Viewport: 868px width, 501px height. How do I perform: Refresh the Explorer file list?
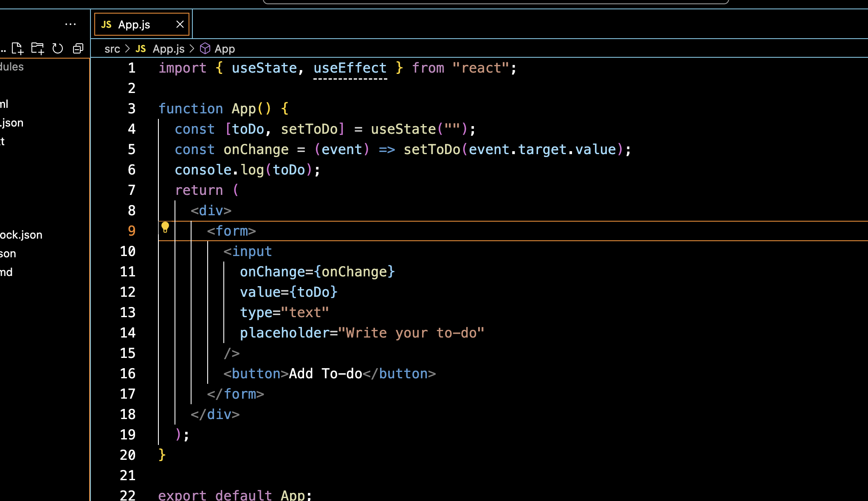coord(58,48)
